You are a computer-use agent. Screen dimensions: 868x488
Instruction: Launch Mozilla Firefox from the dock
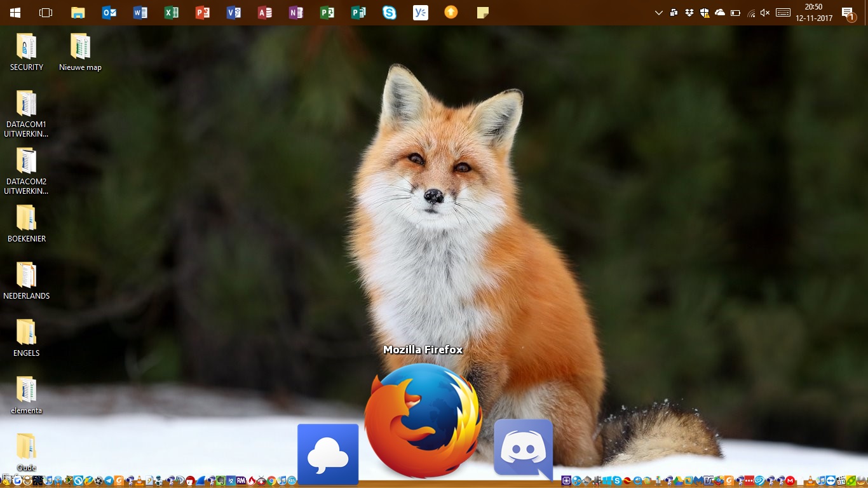(x=423, y=421)
